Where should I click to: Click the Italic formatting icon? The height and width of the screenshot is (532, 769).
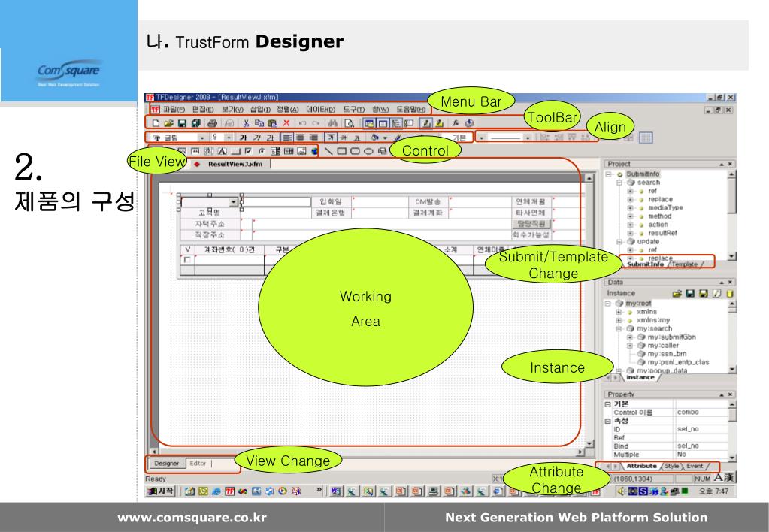tap(256, 138)
